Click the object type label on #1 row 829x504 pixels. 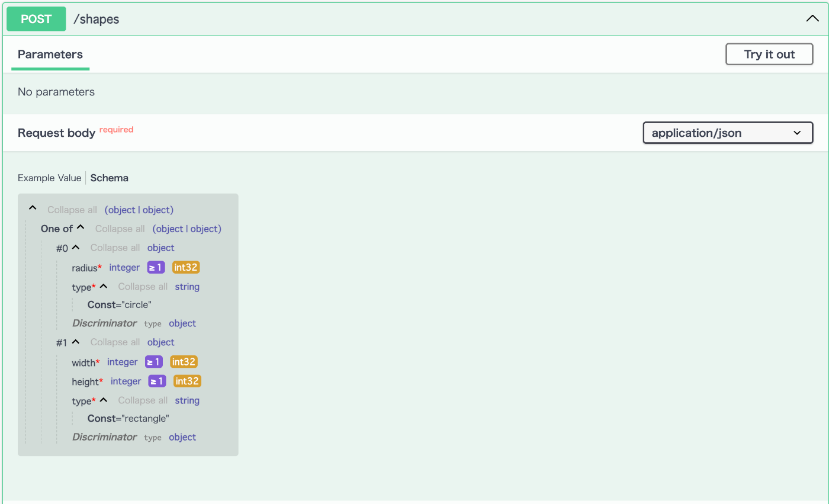(161, 342)
